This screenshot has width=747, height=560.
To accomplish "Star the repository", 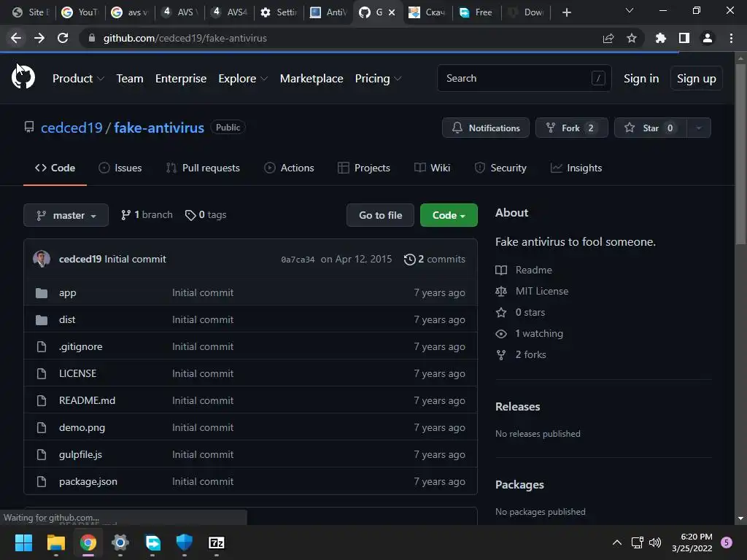I will [650, 128].
